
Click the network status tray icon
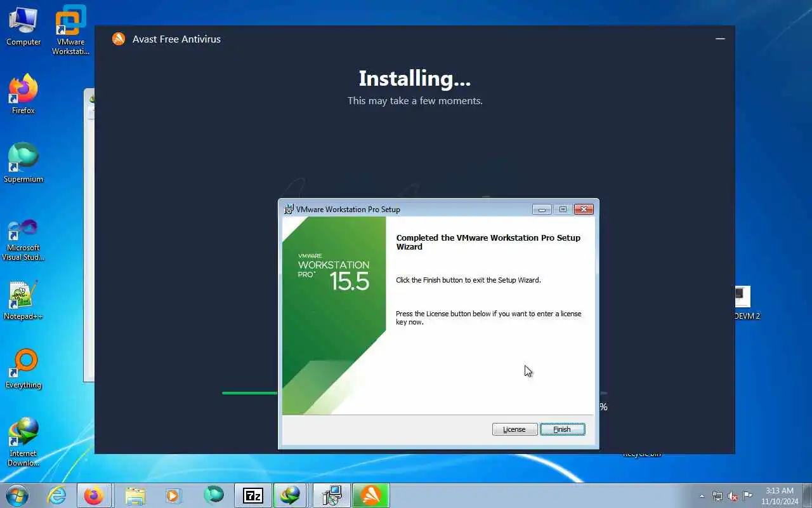(x=717, y=496)
